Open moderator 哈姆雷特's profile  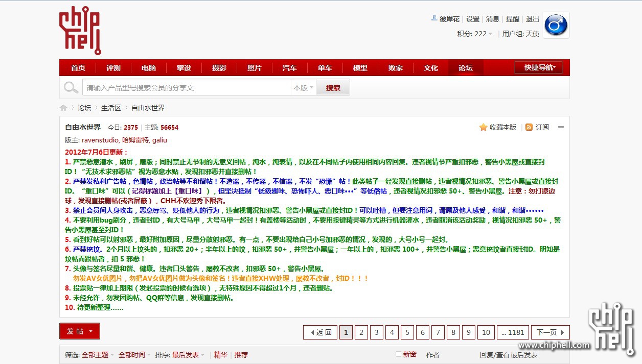tap(135, 140)
